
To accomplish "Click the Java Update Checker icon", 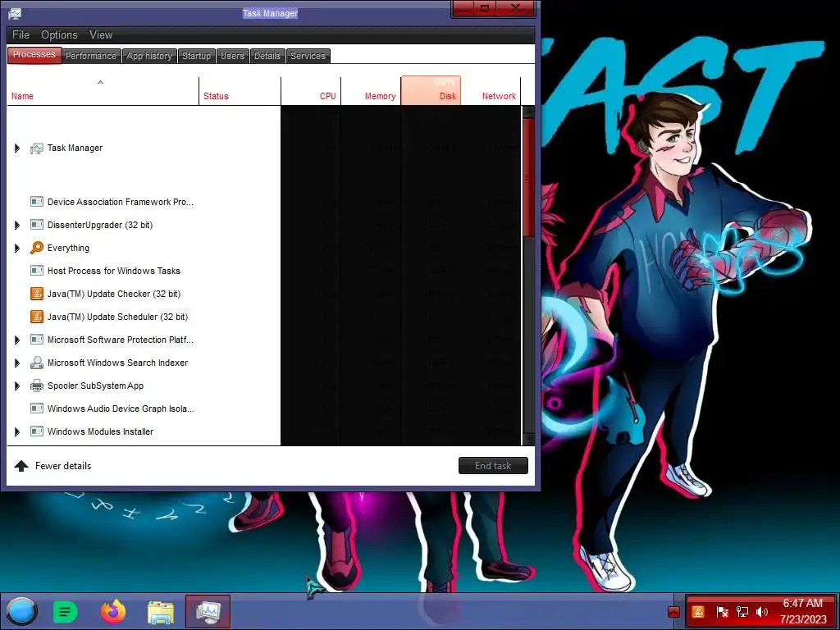I will pyautogui.click(x=36, y=294).
